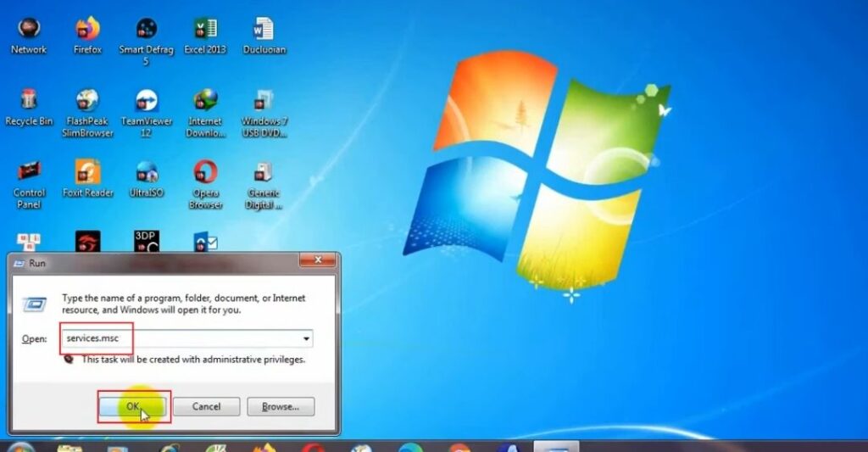868x452 pixels.
Task: Open the Network desktop icon
Action: coord(28,30)
